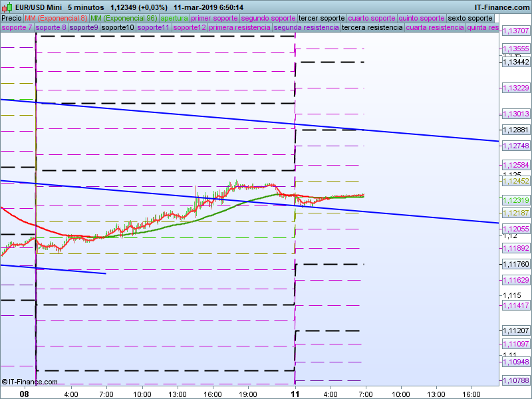Toggle the apertura indicator label
Screen dimensions: 532x399
[x=174, y=18]
